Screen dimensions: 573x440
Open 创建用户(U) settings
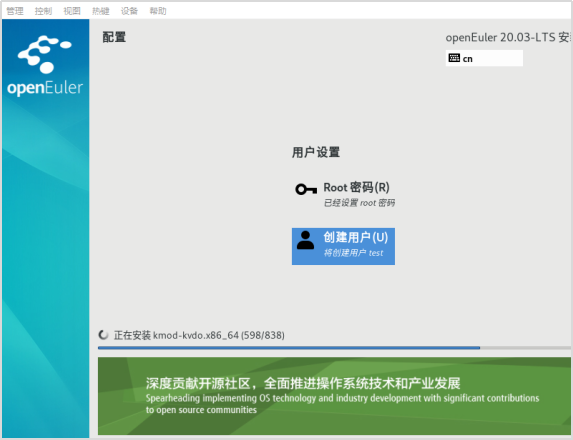[x=343, y=246]
